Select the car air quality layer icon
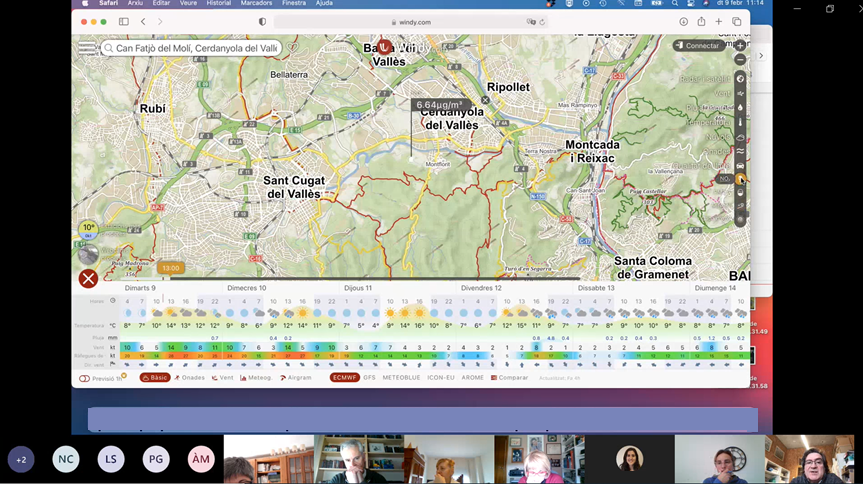 [740, 165]
